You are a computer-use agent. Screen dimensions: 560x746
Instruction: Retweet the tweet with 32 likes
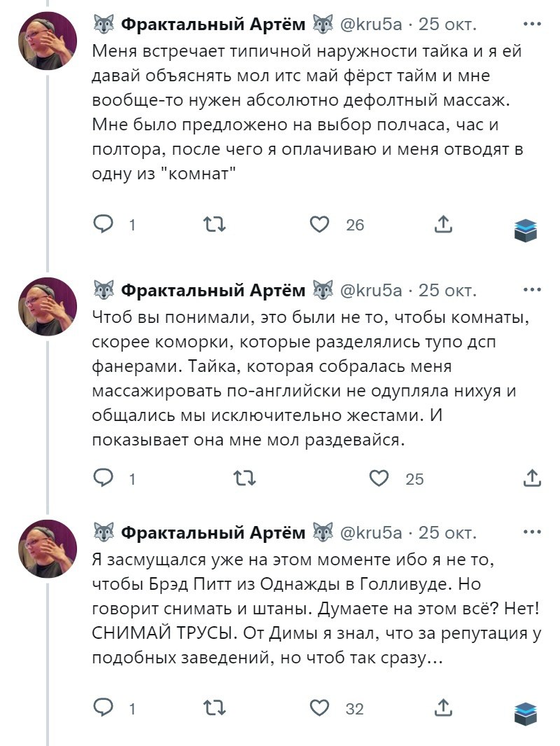tap(213, 707)
